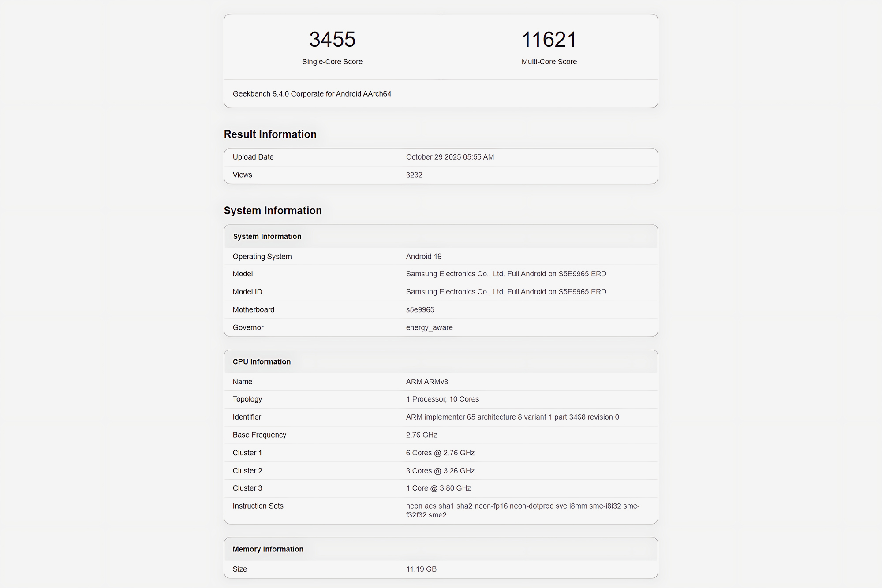This screenshot has height=588, width=882.
Task: Click the Multi-Core Score value 11621
Action: click(x=549, y=40)
